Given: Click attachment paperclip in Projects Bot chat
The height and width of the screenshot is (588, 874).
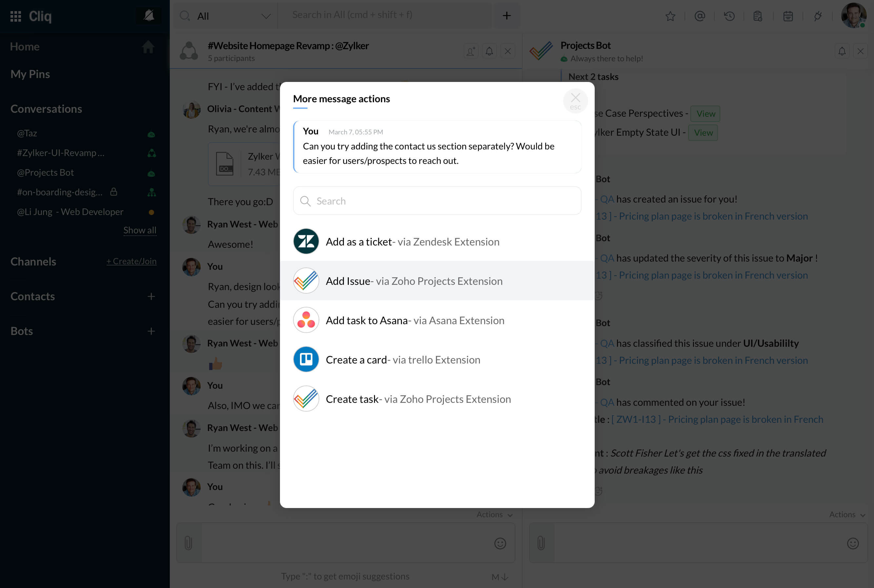Looking at the screenshot, I should (x=541, y=543).
